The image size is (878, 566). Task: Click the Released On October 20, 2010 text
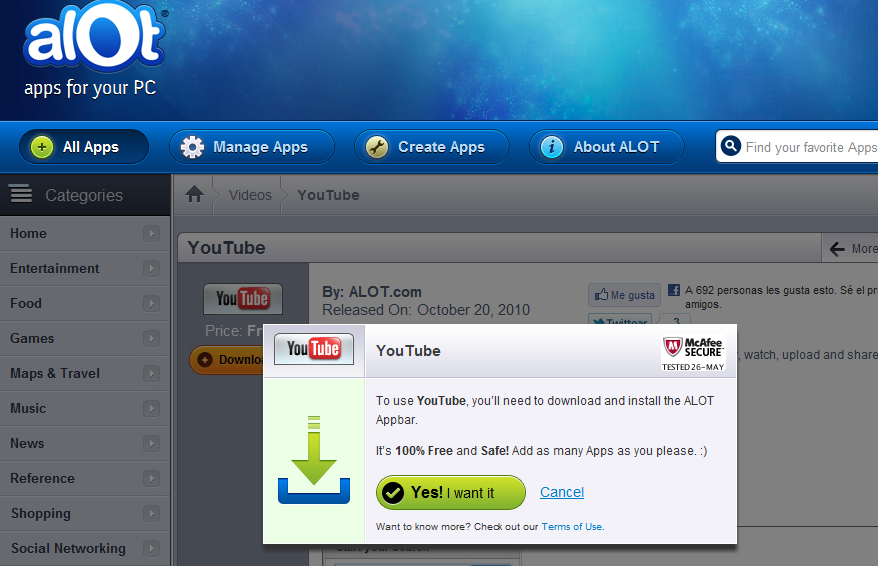426,310
